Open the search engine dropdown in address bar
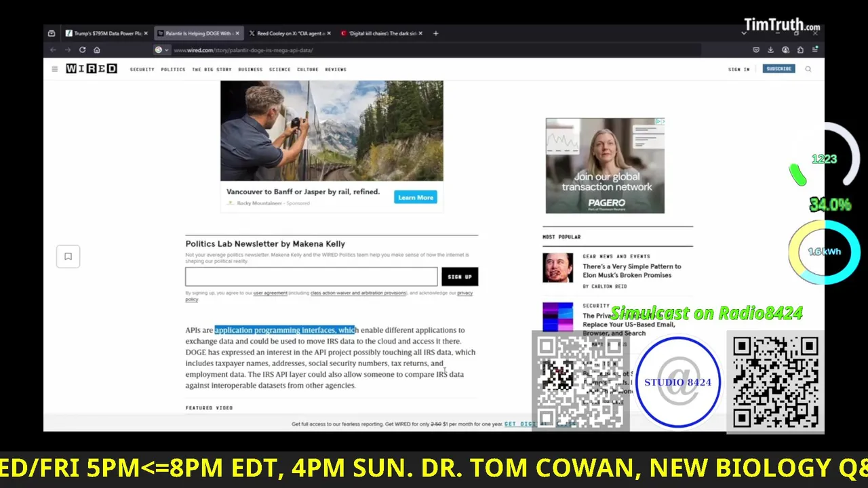The height and width of the screenshot is (488, 868). click(x=161, y=50)
